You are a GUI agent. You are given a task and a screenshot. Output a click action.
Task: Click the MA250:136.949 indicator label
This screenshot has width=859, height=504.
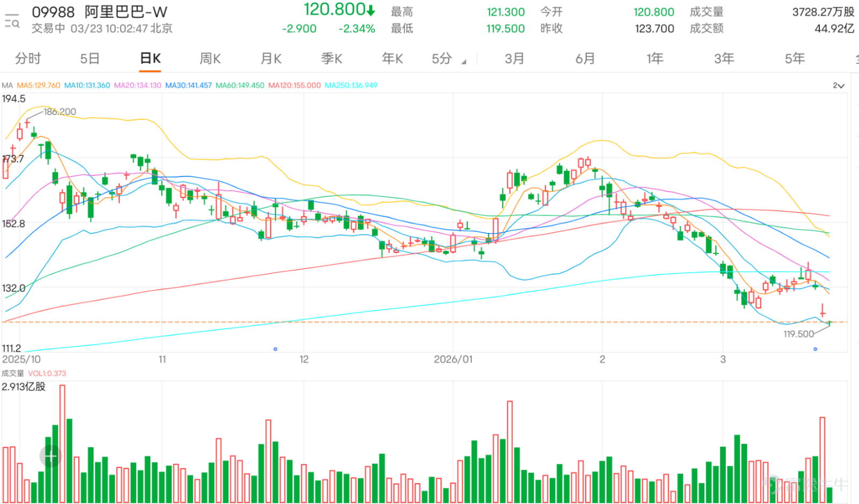coord(351,85)
